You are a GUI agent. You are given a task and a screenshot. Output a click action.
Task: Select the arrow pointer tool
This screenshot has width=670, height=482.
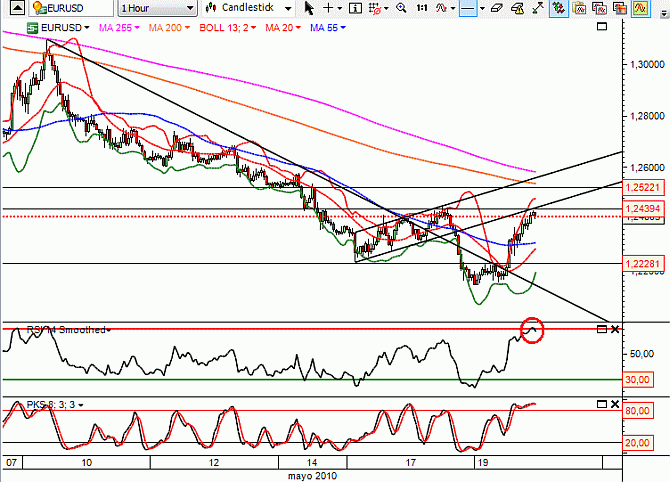click(x=309, y=8)
